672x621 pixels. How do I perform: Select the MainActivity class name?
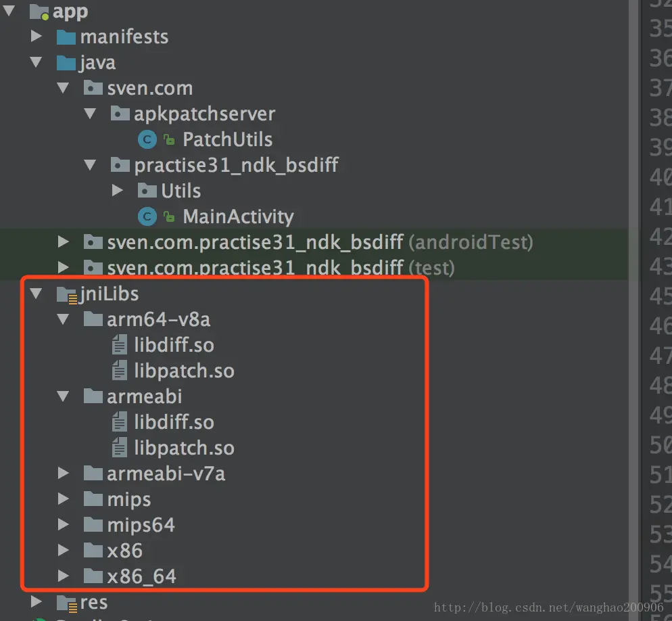point(238,216)
